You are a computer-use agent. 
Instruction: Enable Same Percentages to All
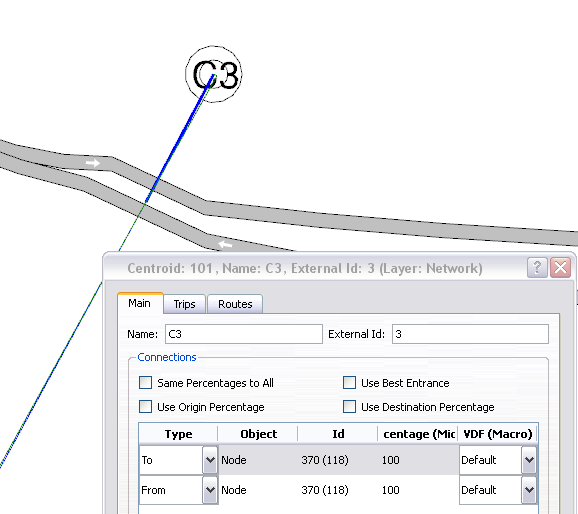click(146, 383)
